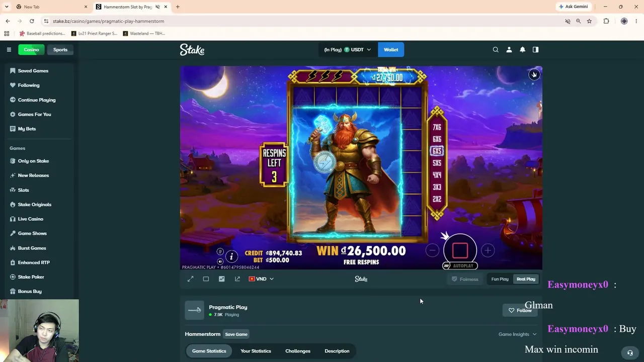Open the site search magnifier icon
Image resolution: width=644 pixels, height=362 pixels.
pos(496,50)
